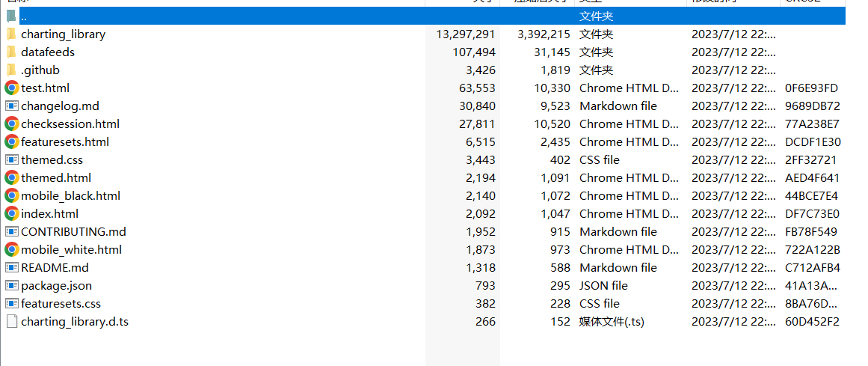This screenshot has width=868, height=366.
Task: Click the file icon beside CONTRIBUTING.md
Action: [x=12, y=232]
